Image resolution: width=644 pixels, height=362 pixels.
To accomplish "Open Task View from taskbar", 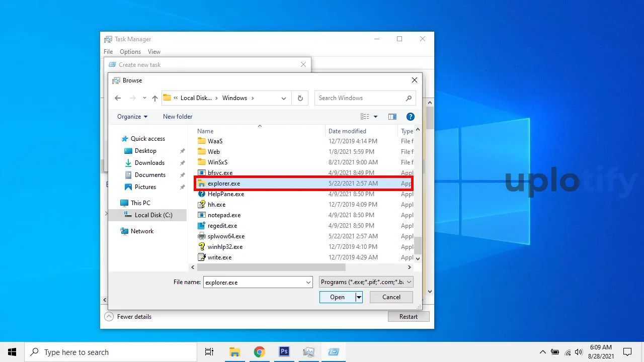I will 209,352.
